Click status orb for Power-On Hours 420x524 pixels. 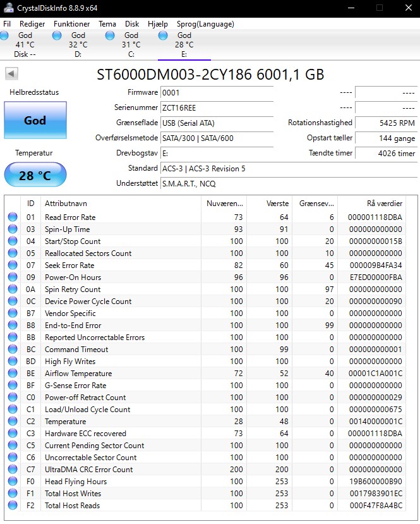[x=13, y=277]
